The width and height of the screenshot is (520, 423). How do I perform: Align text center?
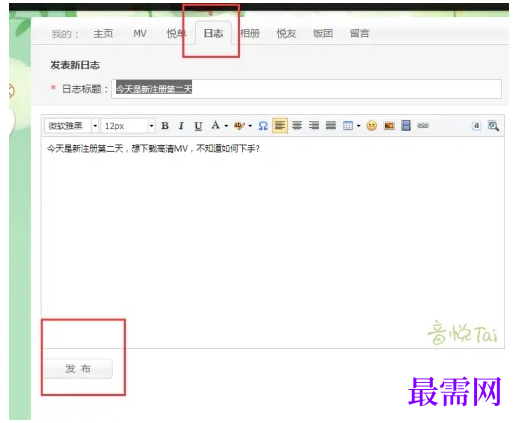(x=297, y=126)
